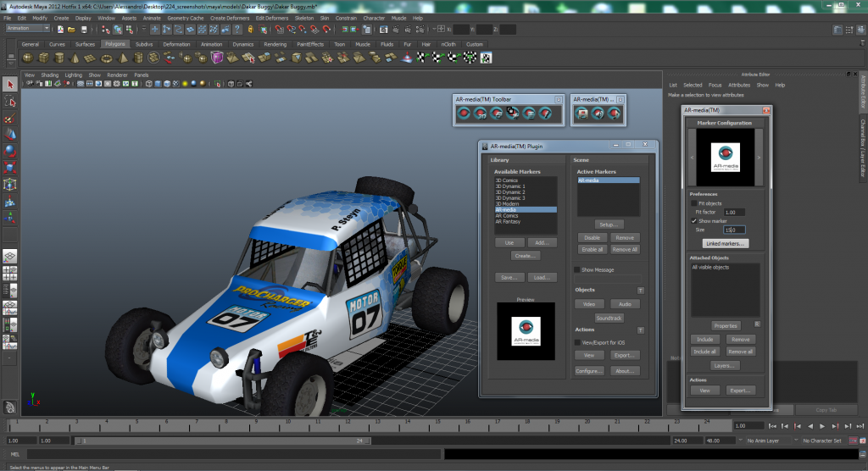Screen dimensions: 868x471
Task: Click the question mark snap help icon
Action: coord(237,30)
